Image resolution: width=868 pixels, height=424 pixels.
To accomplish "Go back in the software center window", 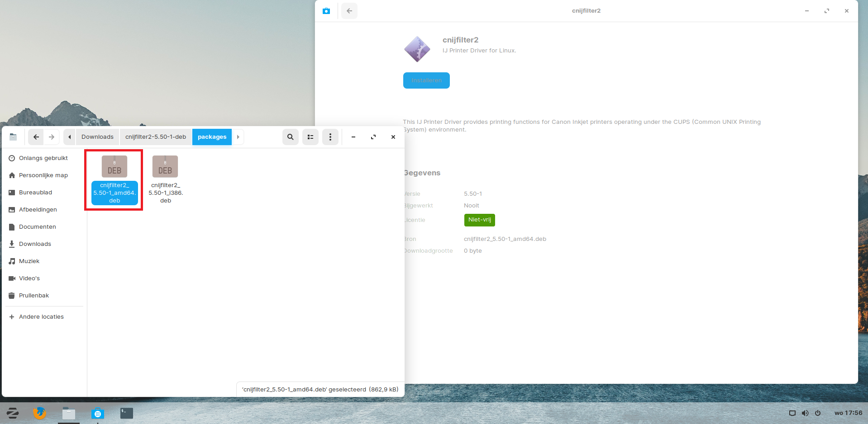I will (349, 11).
